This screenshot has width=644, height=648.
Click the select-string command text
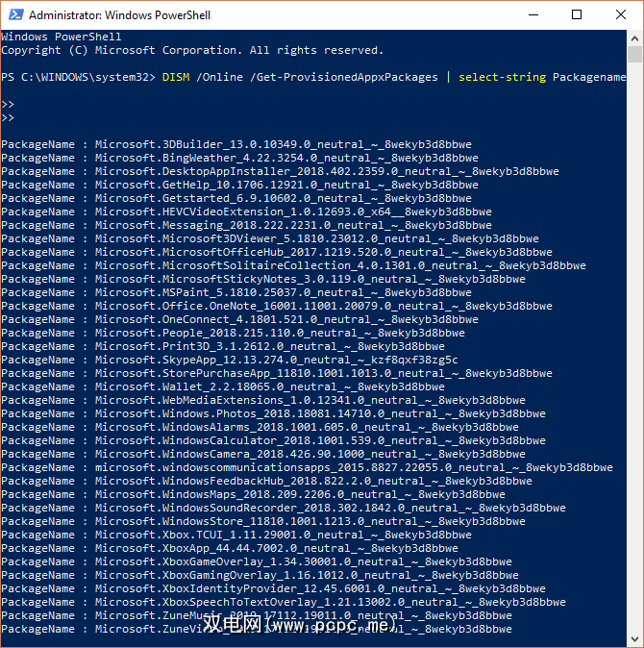(x=503, y=77)
